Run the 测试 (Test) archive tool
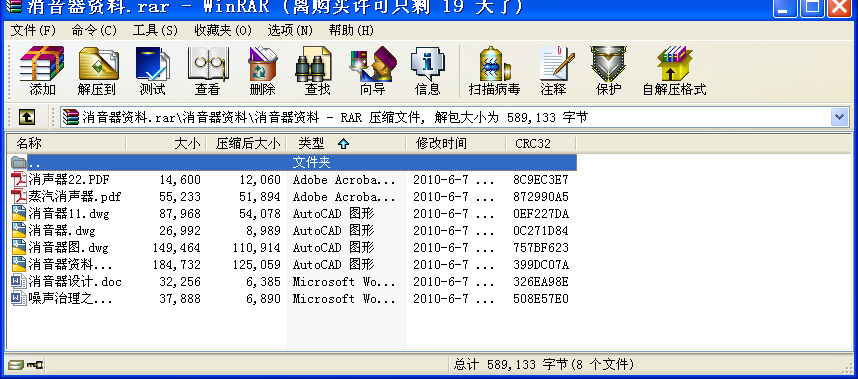Image resolution: width=858 pixels, height=379 pixels. click(152, 71)
